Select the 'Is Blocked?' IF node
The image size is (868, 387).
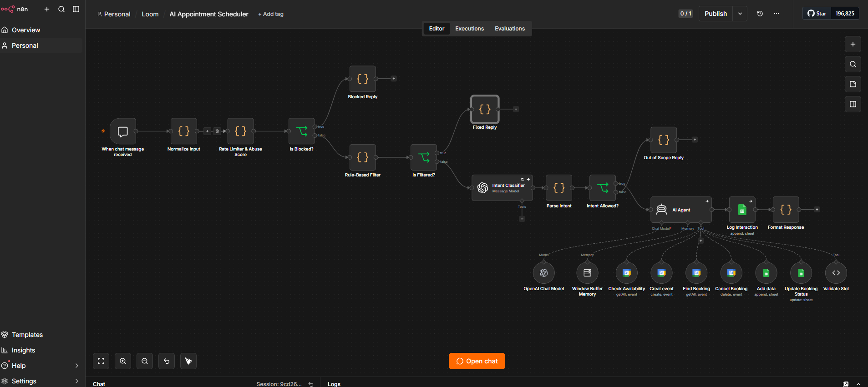click(x=302, y=131)
